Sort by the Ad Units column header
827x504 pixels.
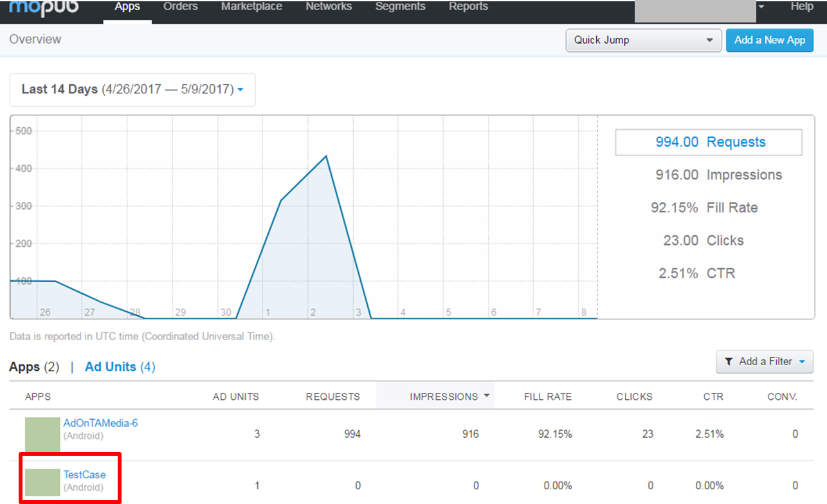(x=236, y=397)
